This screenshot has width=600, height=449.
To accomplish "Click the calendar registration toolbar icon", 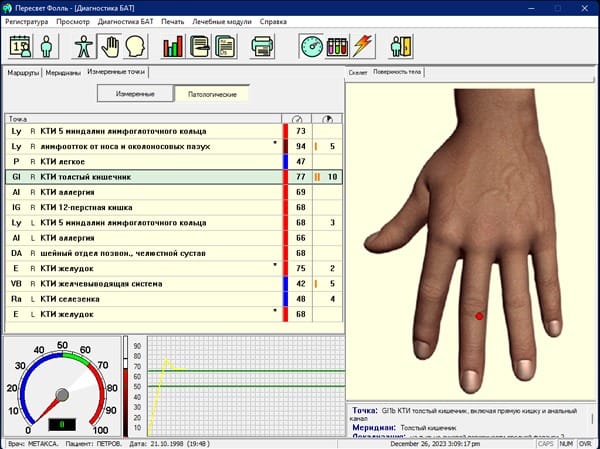I will (x=20, y=45).
